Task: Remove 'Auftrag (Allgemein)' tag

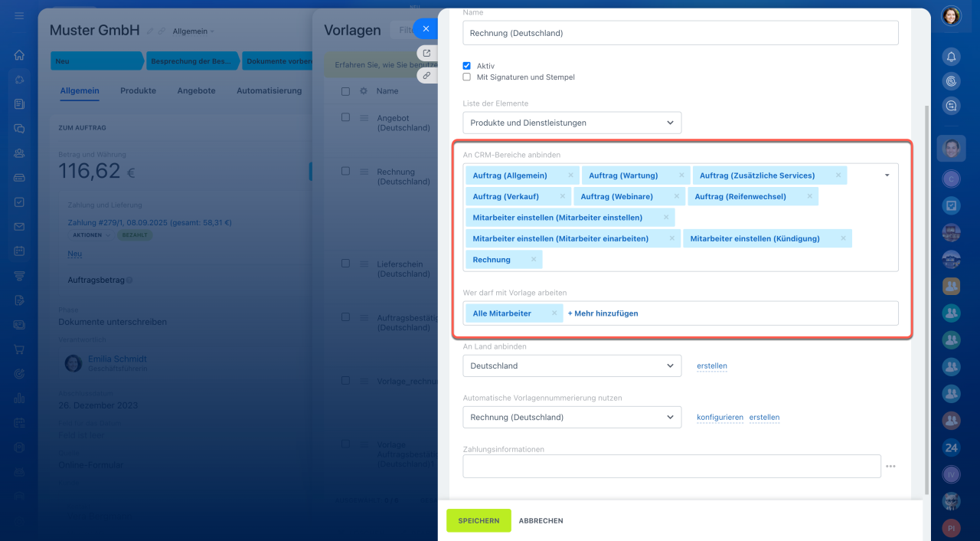Action: 570,175
